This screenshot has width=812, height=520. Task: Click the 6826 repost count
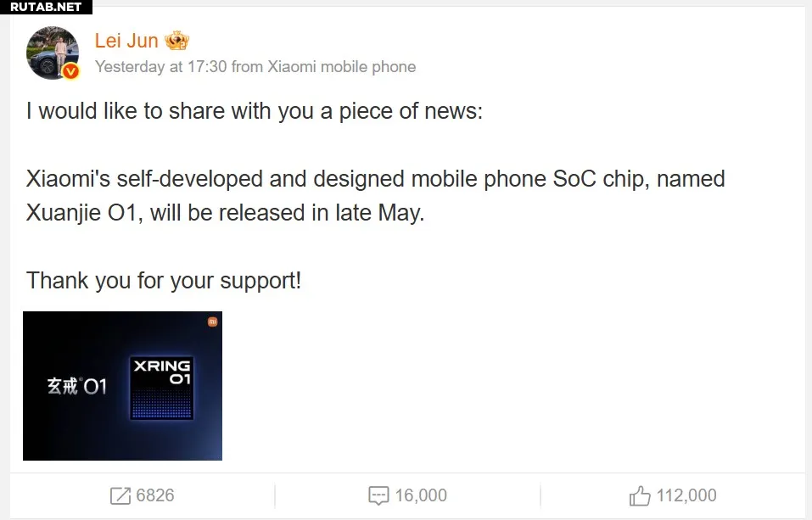click(x=154, y=495)
